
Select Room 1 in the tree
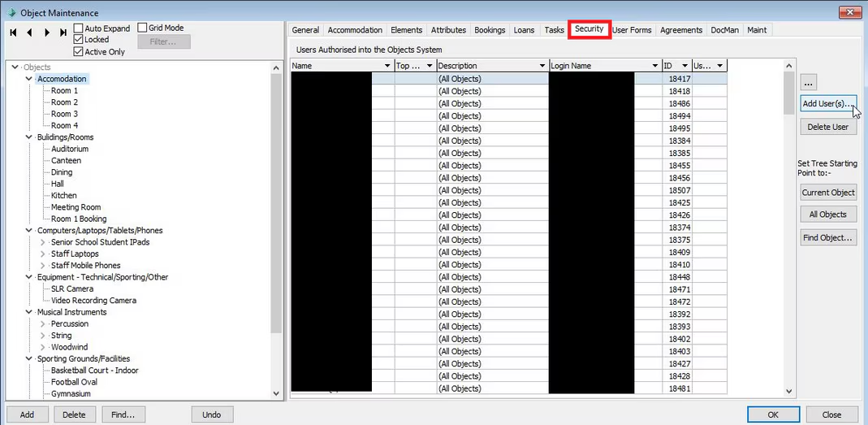point(64,90)
